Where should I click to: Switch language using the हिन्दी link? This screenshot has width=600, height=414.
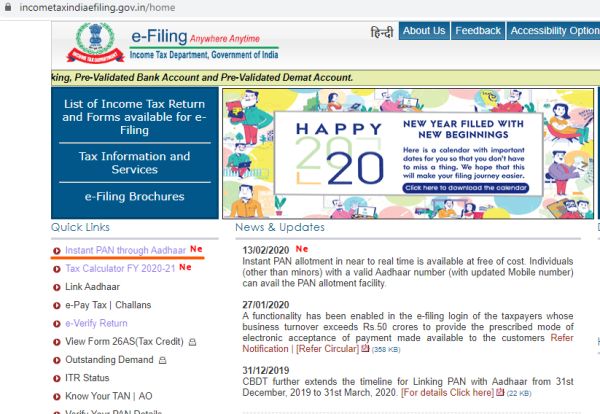tap(381, 32)
